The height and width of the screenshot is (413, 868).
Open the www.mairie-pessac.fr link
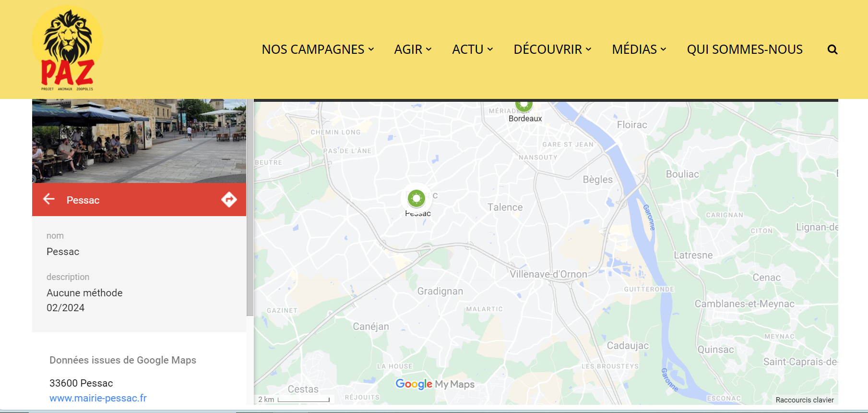(x=98, y=398)
